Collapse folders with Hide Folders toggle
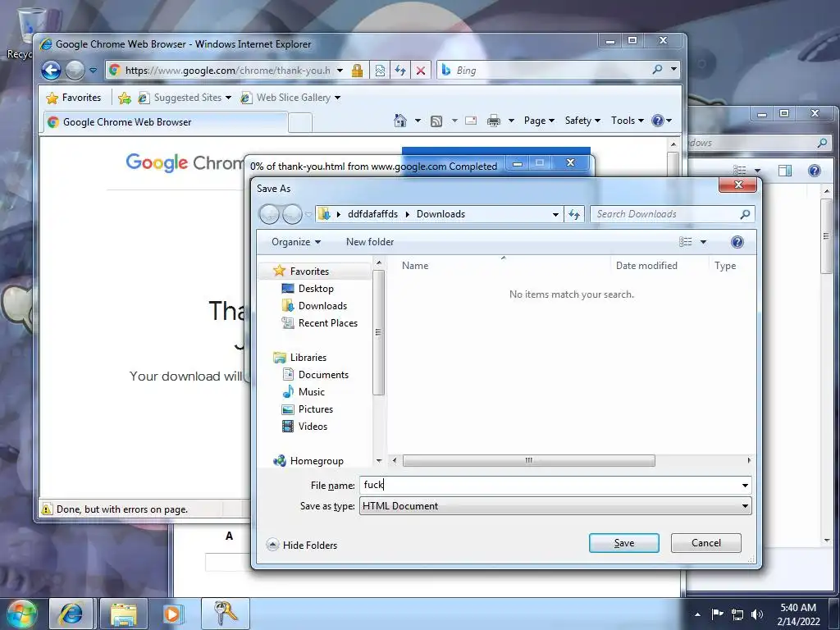 (x=302, y=545)
